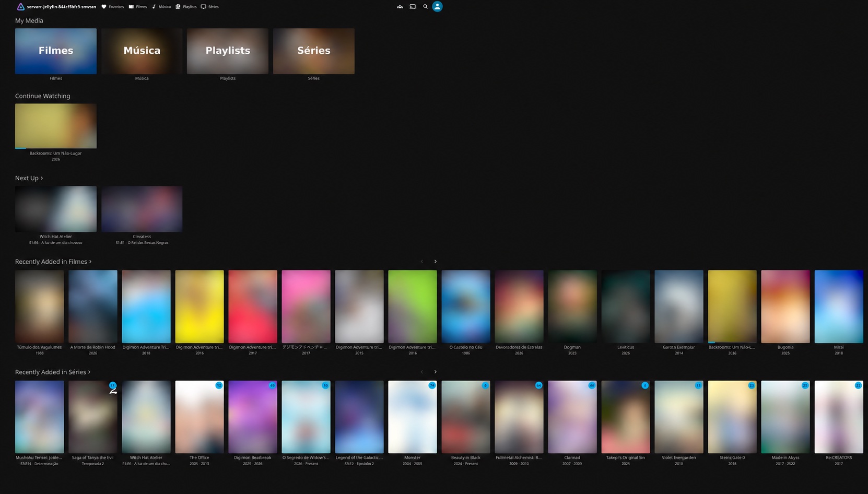Open the Filmes library card
The width and height of the screenshot is (868, 494).
[x=56, y=51]
